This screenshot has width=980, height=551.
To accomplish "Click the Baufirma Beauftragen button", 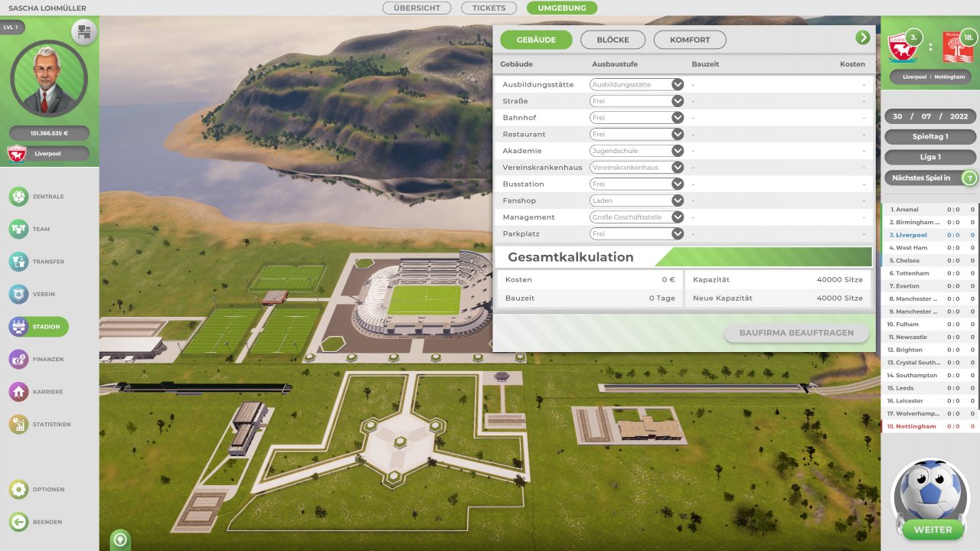I will (796, 333).
